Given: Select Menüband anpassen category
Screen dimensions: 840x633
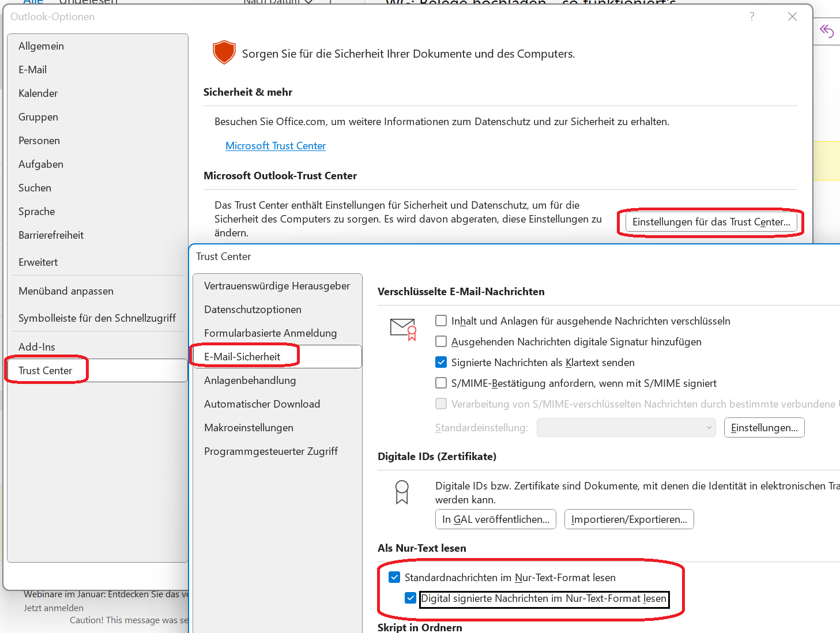Looking at the screenshot, I should 97,291.
